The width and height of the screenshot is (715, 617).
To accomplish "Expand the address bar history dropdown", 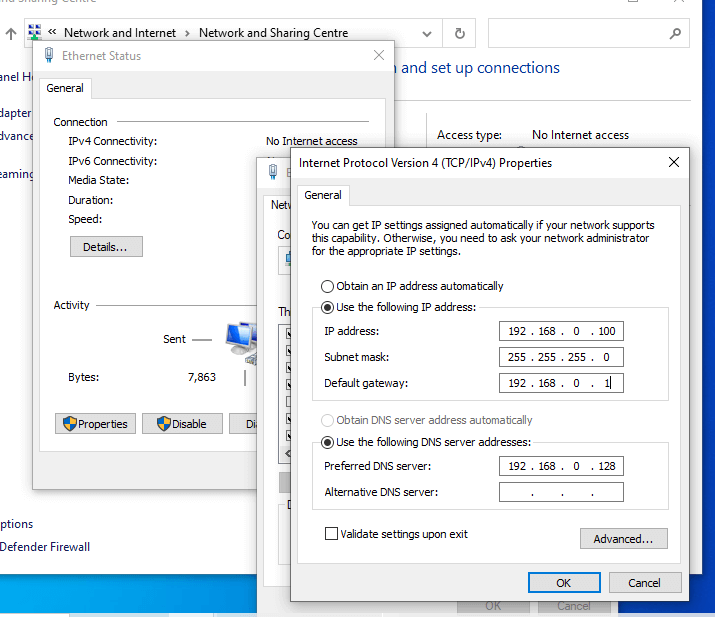I will (427, 33).
